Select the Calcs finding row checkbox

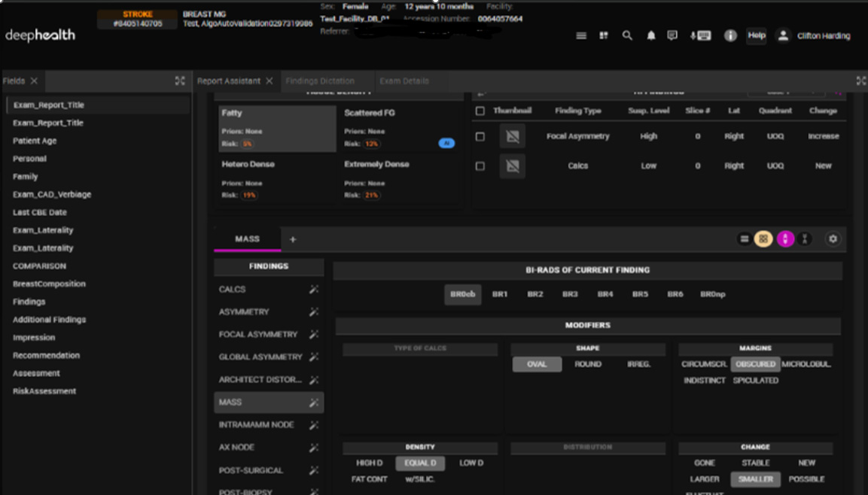(480, 166)
